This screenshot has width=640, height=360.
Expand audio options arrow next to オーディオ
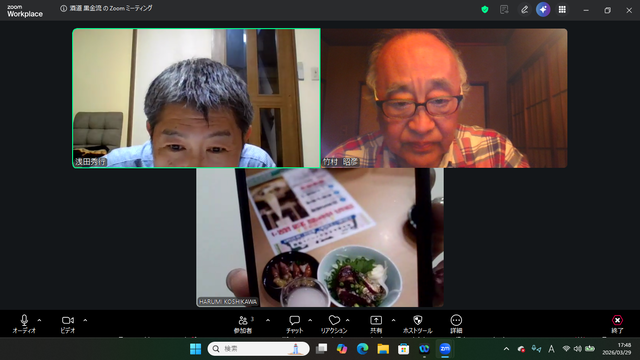tap(40, 320)
